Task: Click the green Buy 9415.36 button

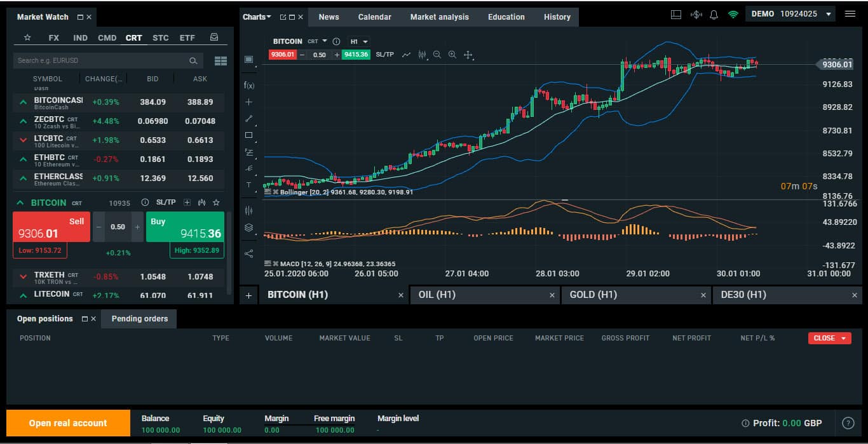Action: 186,227
